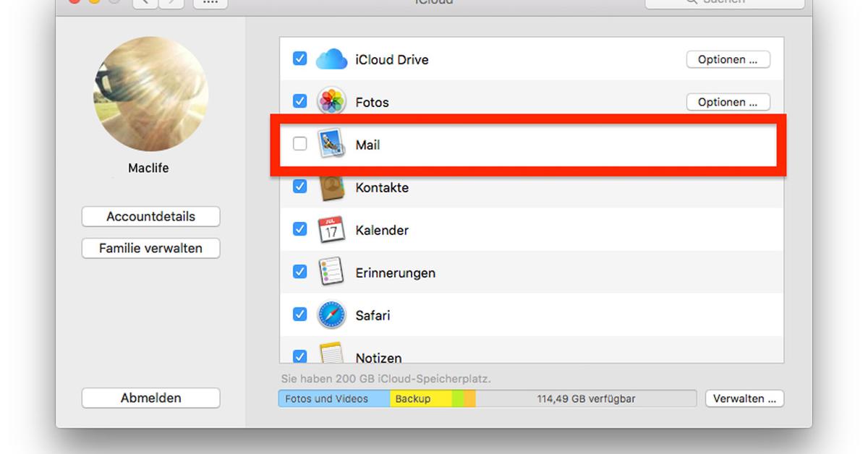Toggle the Notizen checkbox
Image resolution: width=868 pixels, height=454 pixels.
point(299,356)
